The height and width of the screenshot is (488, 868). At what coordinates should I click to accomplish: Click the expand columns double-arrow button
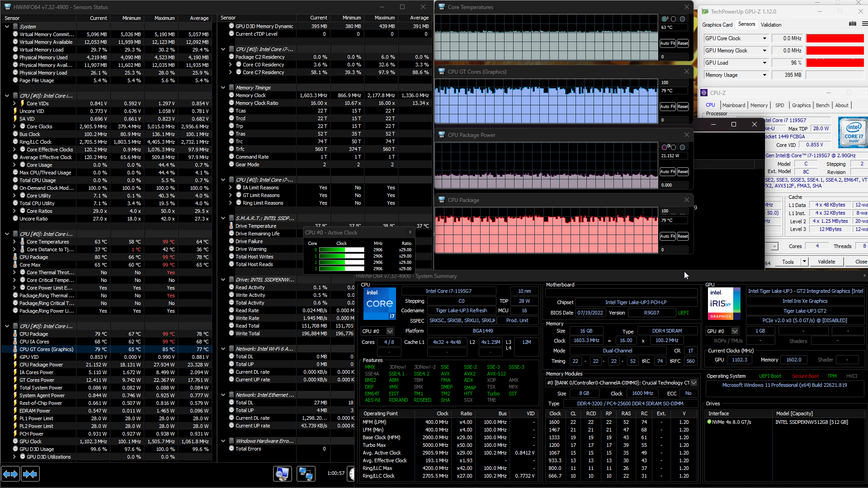coord(10,474)
